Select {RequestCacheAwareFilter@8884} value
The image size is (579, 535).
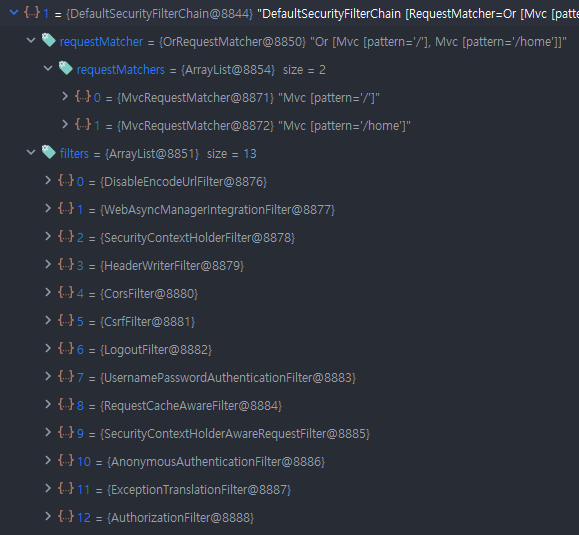pyautogui.click(x=191, y=406)
